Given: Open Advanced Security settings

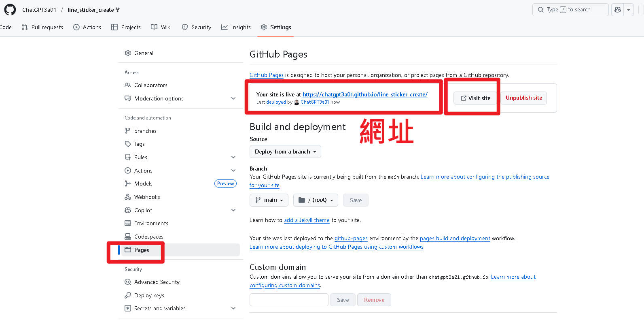Looking at the screenshot, I should click(180, 282).
